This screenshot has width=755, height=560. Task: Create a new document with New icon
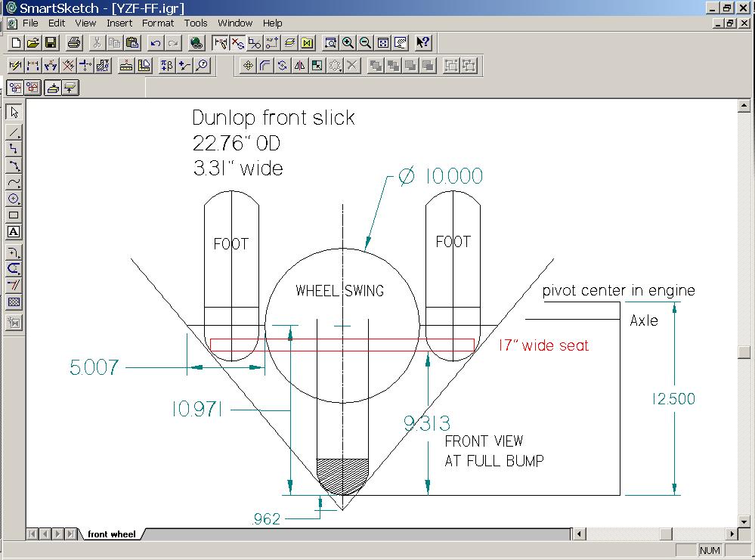pos(16,43)
